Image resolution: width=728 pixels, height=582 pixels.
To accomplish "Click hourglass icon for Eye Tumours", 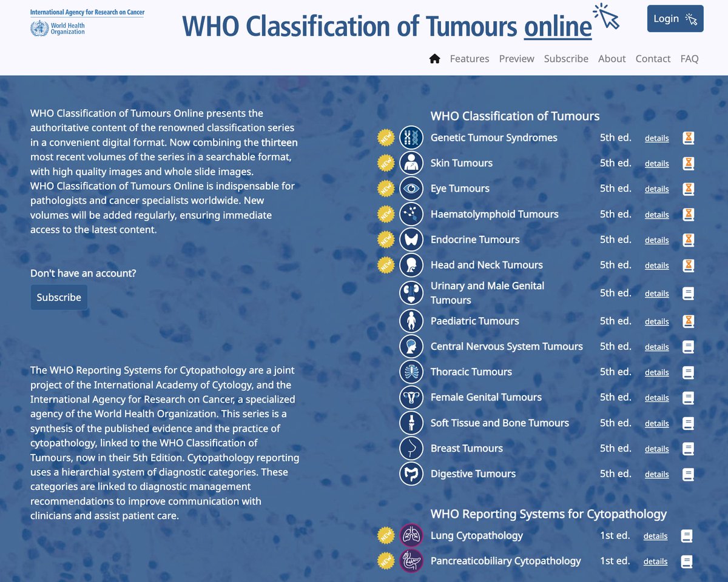I will tap(688, 189).
